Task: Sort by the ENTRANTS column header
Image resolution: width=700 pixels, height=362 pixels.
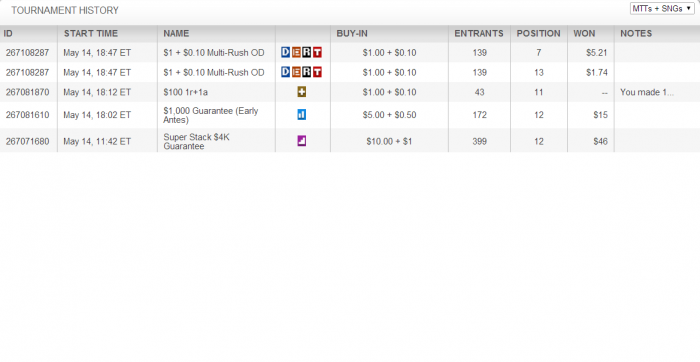Action: [x=479, y=33]
